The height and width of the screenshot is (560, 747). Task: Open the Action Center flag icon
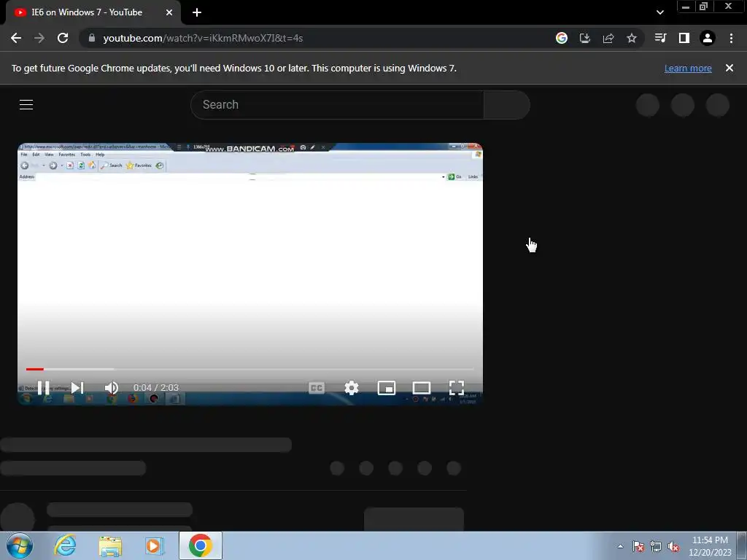pyautogui.click(x=638, y=546)
